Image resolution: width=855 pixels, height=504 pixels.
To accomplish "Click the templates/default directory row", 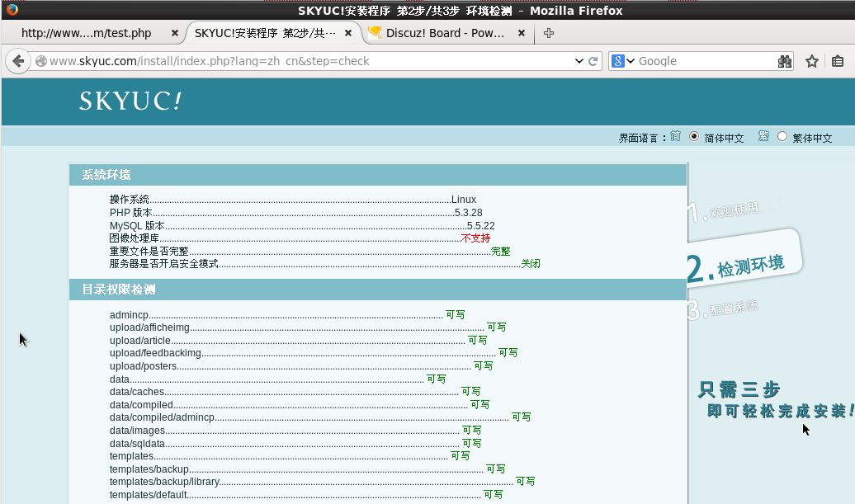I will [x=306, y=495].
